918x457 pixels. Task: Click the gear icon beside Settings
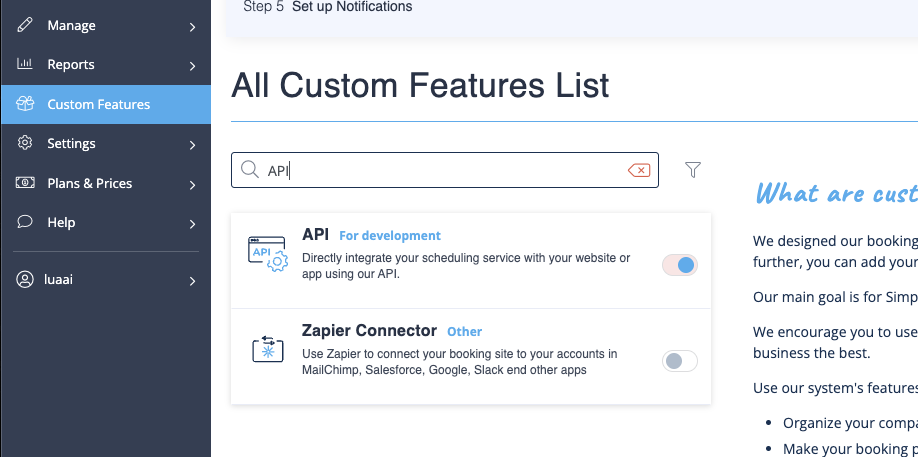pos(25,143)
